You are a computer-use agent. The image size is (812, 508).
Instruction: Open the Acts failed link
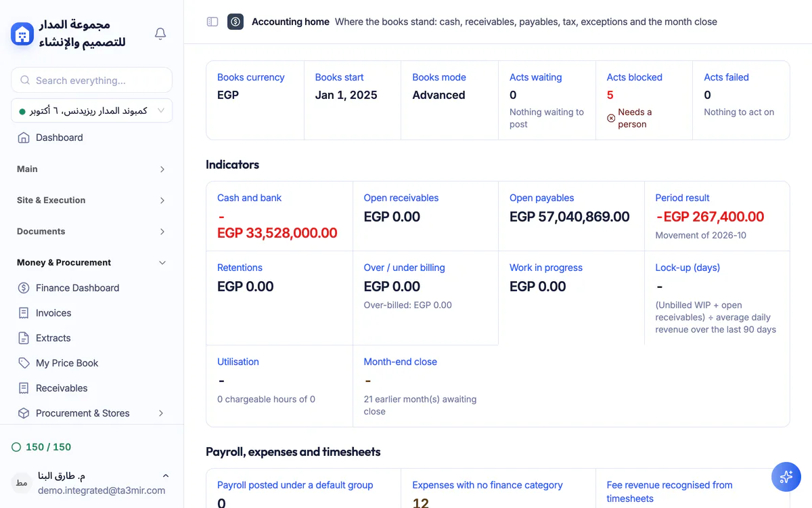726,77
